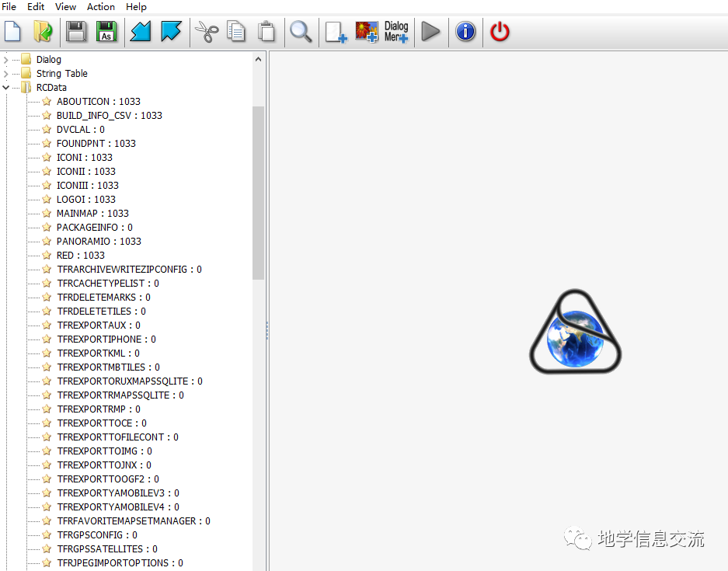Select TFREXPORTTOJNX : 0 entry
Screen dimensions: 728x571
tap(104, 465)
